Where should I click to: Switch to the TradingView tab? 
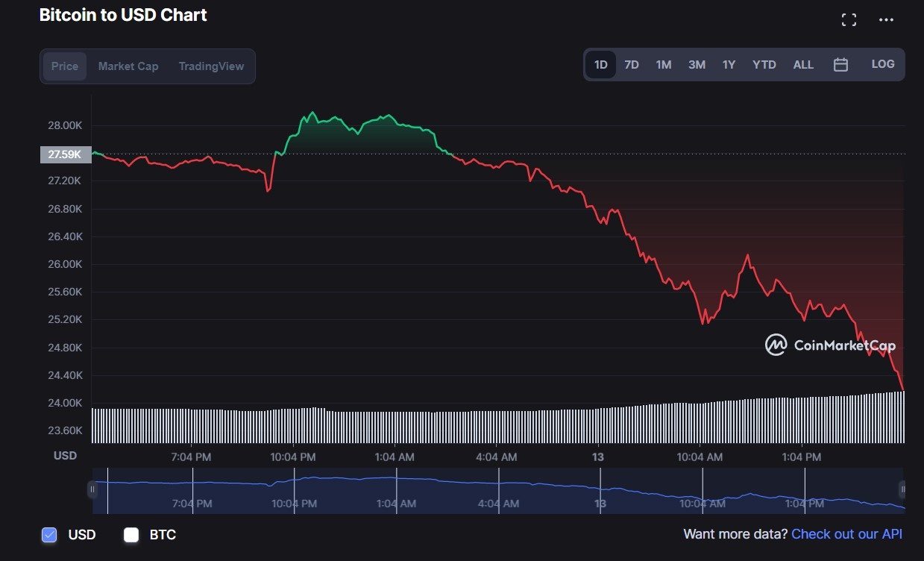click(211, 66)
